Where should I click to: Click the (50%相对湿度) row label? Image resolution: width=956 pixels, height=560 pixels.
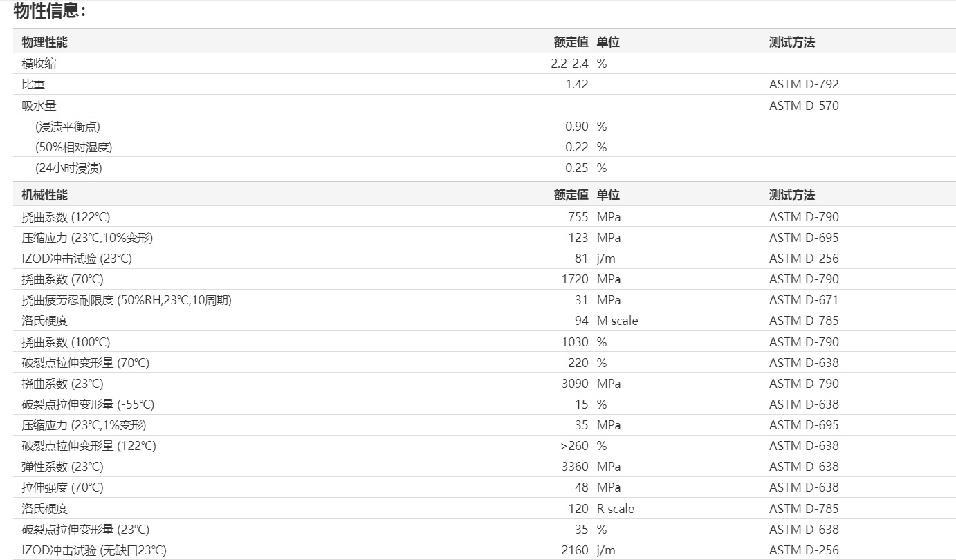(x=73, y=147)
